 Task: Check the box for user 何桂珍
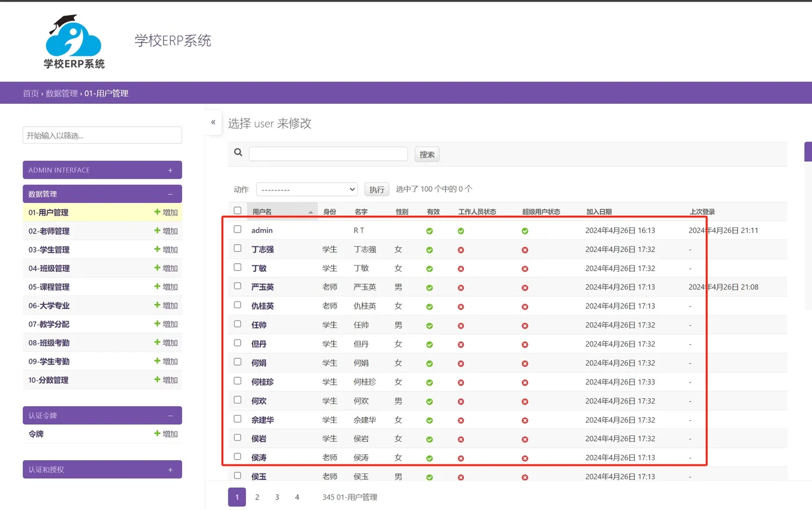tap(237, 381)
